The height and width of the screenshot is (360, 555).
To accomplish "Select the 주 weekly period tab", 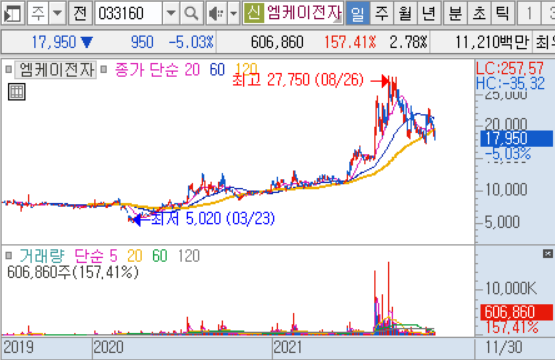I will point(381,13).
